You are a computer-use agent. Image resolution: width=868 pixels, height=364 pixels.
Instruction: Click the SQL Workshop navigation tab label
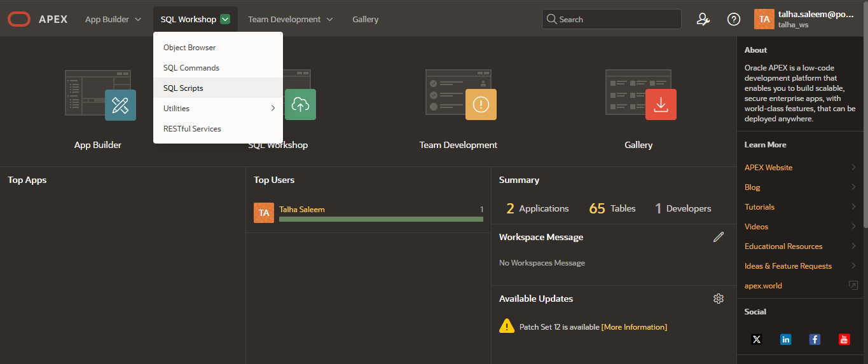tap(188, 19)
